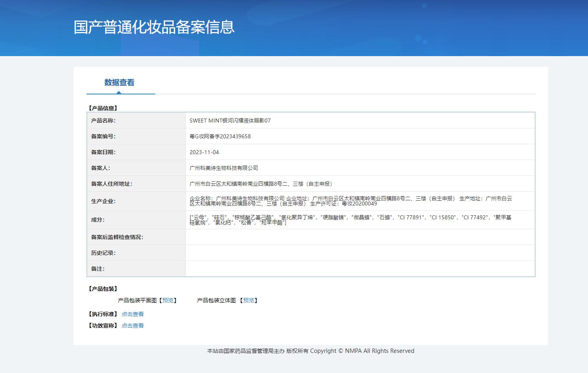Click the 产品名称 row label

(103, 121)
